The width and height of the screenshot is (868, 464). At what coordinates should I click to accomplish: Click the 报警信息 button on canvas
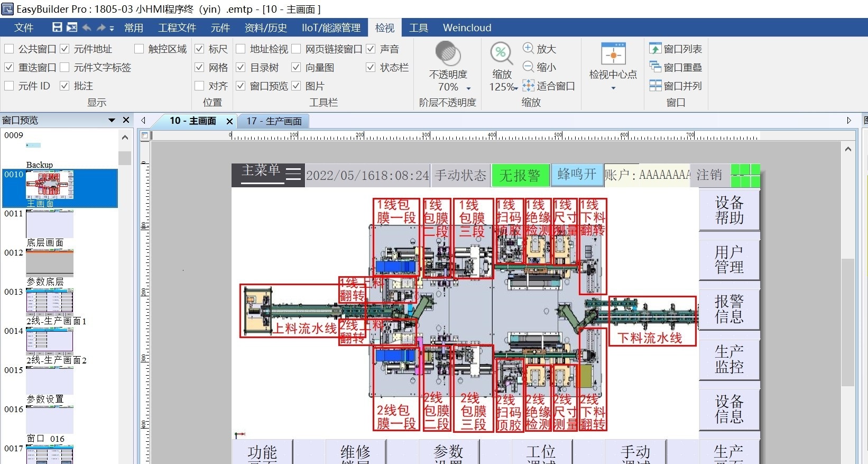[x=730, y=309]
